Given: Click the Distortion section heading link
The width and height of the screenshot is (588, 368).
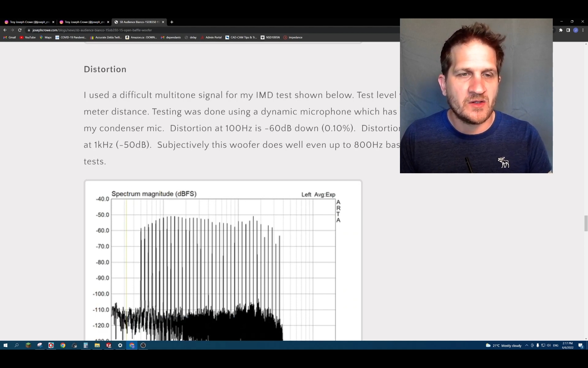Looking at the screenshot, I should (105, 69).
